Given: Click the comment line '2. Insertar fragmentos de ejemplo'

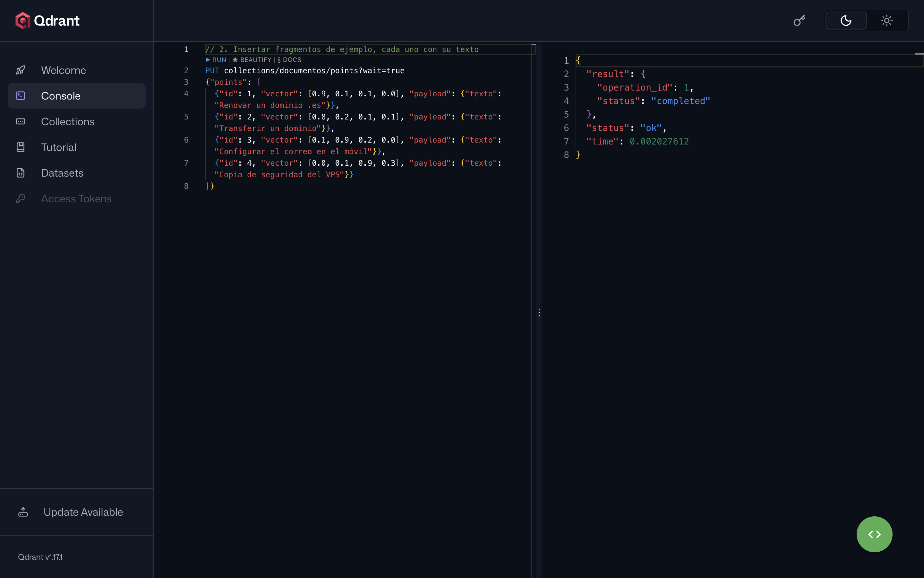Looking at the screenshot, I should pos(342,49).
